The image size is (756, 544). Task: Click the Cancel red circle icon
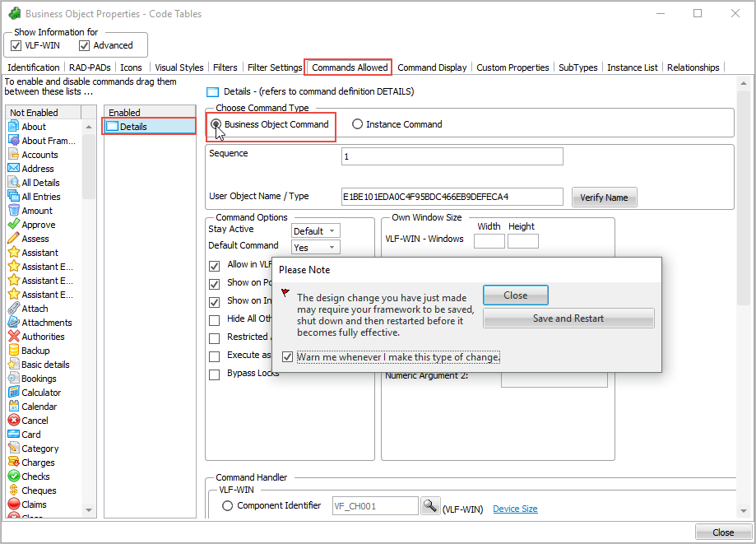(13, 420)
